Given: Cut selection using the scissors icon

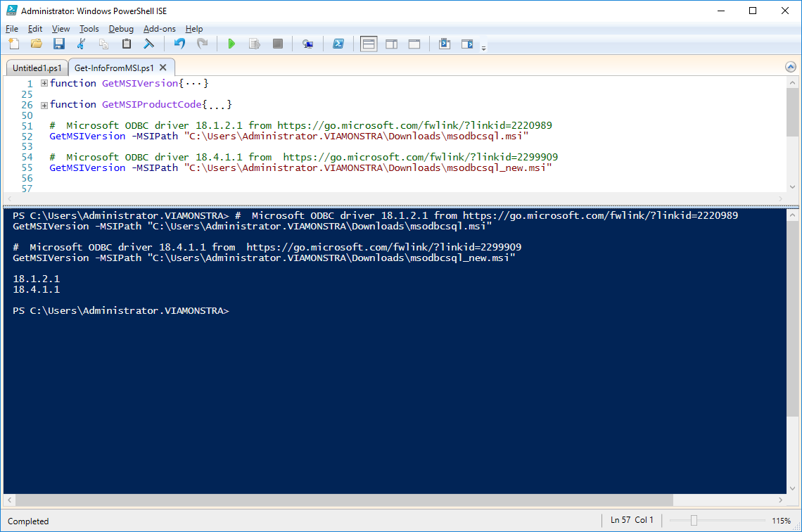Looking at the screenshot, I should (x=82, y=44).
